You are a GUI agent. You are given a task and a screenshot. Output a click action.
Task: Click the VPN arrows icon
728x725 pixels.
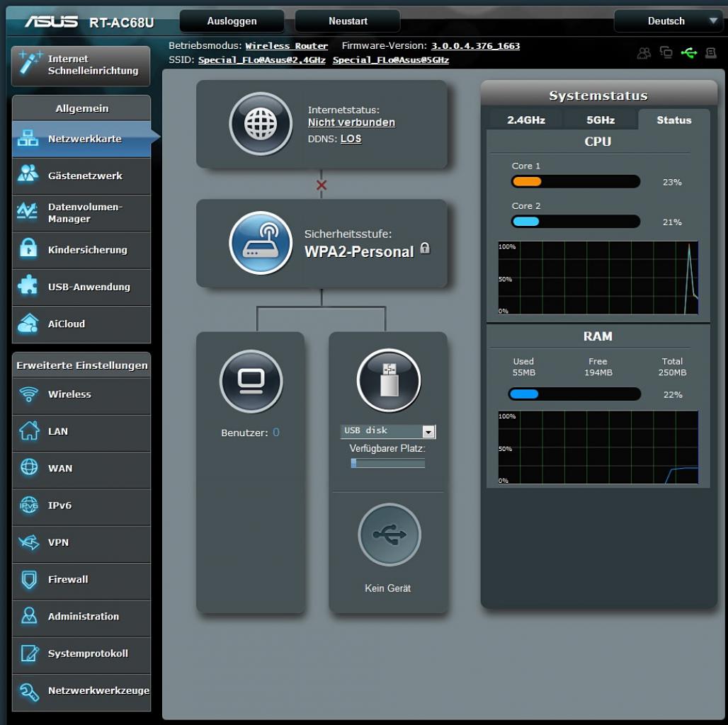point(29,542)
